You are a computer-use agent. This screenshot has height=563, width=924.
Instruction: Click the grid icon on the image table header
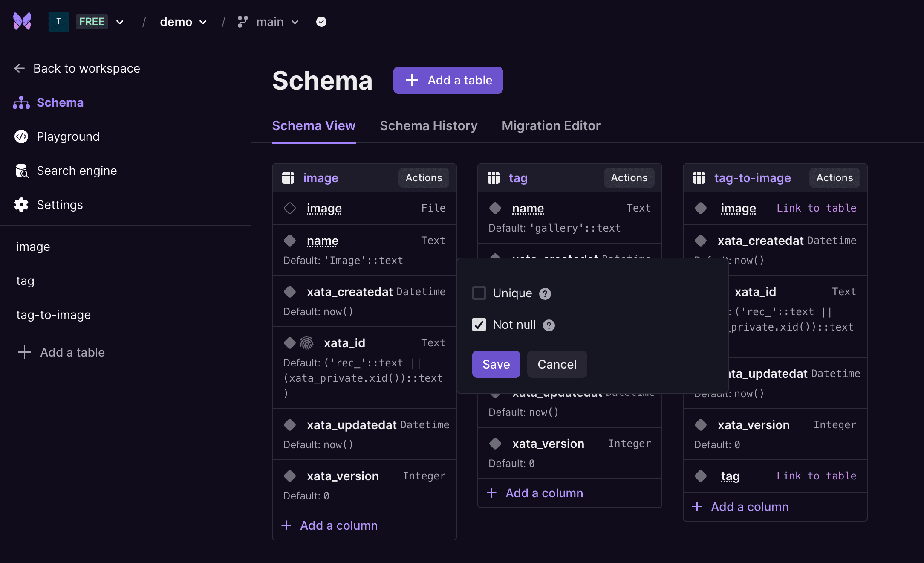point(289,178)
